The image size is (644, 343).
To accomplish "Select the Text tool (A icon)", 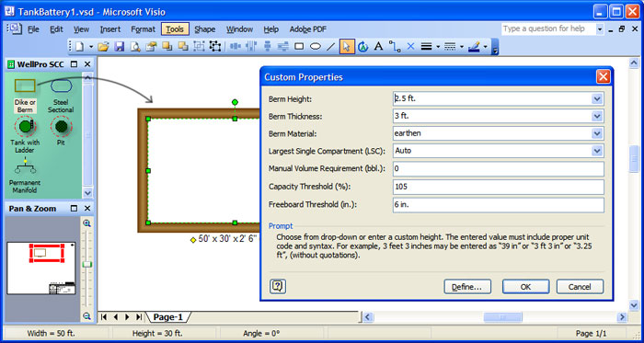I will (378, 46).
